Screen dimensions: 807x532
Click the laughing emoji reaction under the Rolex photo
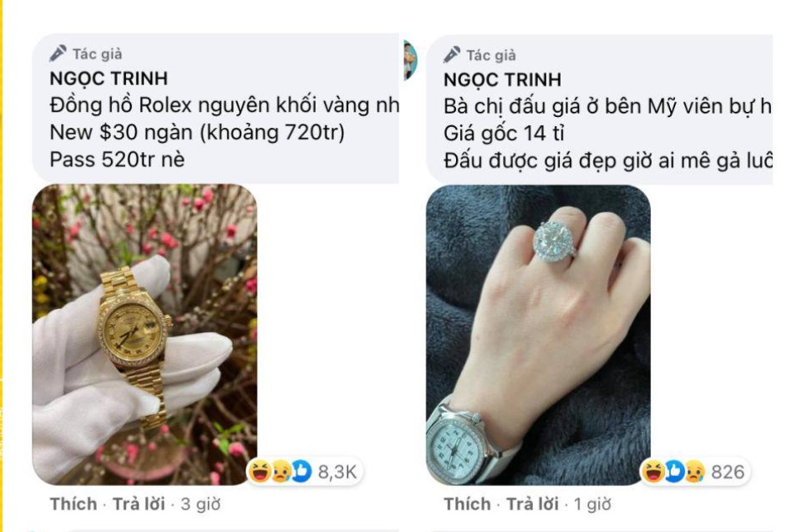pyautogui.click(x=260, y=471)
